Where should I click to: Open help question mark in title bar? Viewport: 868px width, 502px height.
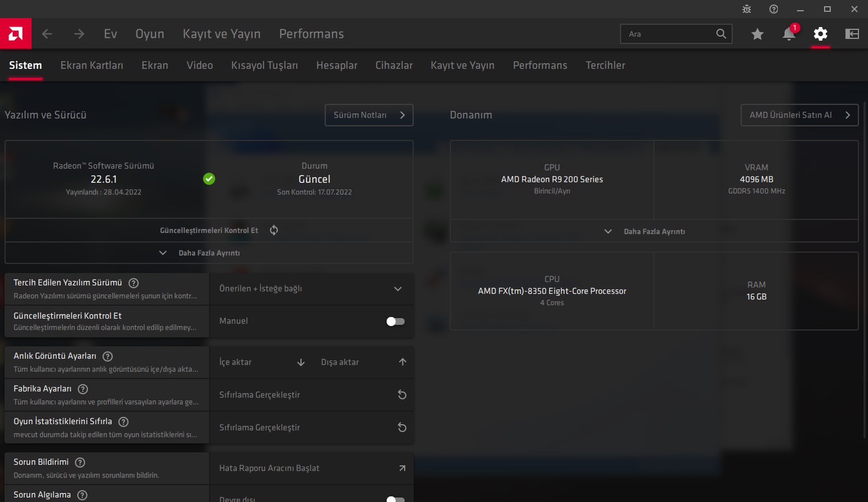point(774,9)
